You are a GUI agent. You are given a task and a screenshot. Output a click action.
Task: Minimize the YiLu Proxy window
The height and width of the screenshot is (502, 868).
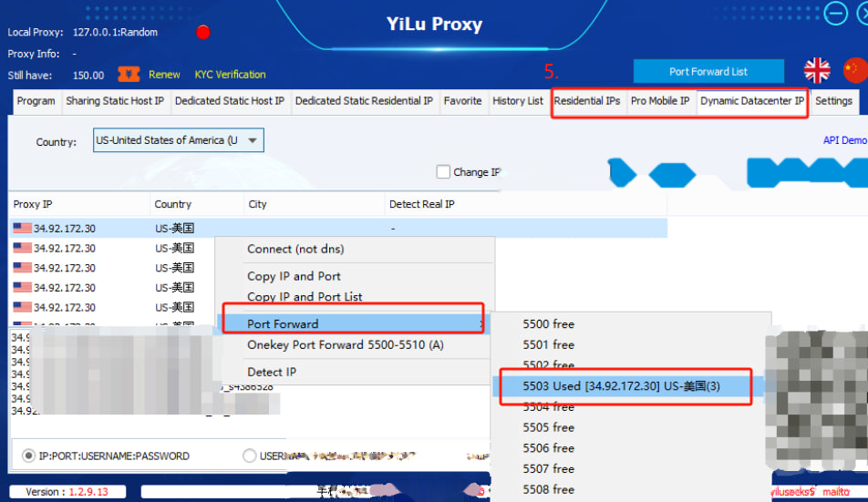pos(835,14)
